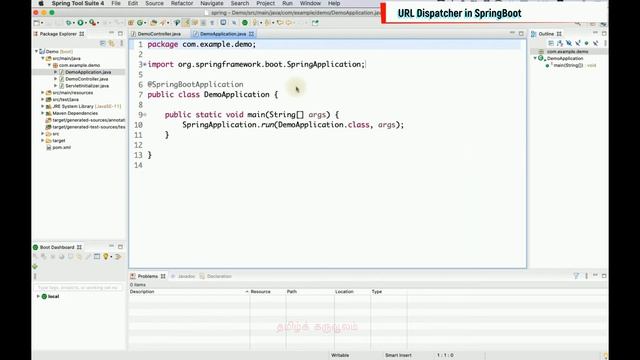Select ServletInitializer.java in Package Explorer

[87, 86]
